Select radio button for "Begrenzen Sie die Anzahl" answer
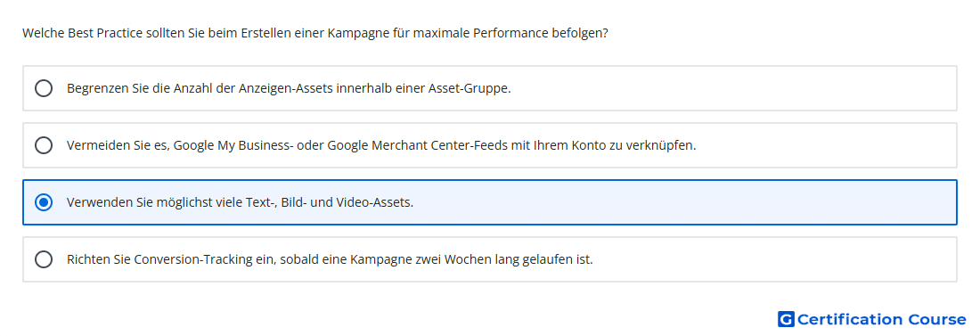 point(44,88)
